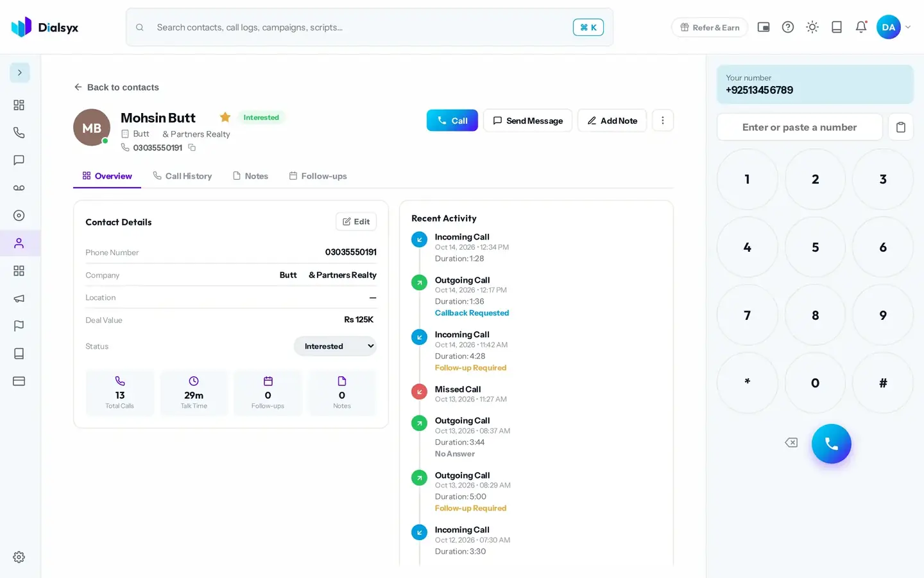Open the Status dropdown showing Interested

pos(335,346)
